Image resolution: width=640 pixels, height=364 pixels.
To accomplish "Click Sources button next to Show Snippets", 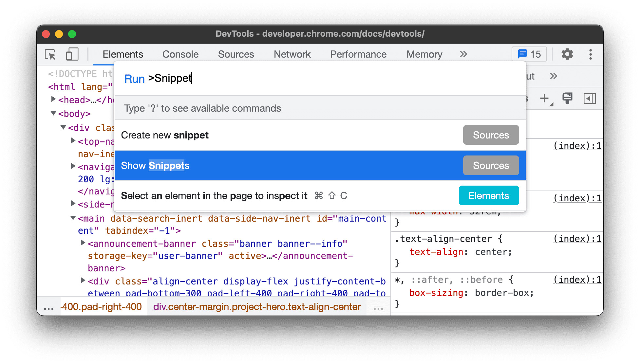I will [491, 166].
